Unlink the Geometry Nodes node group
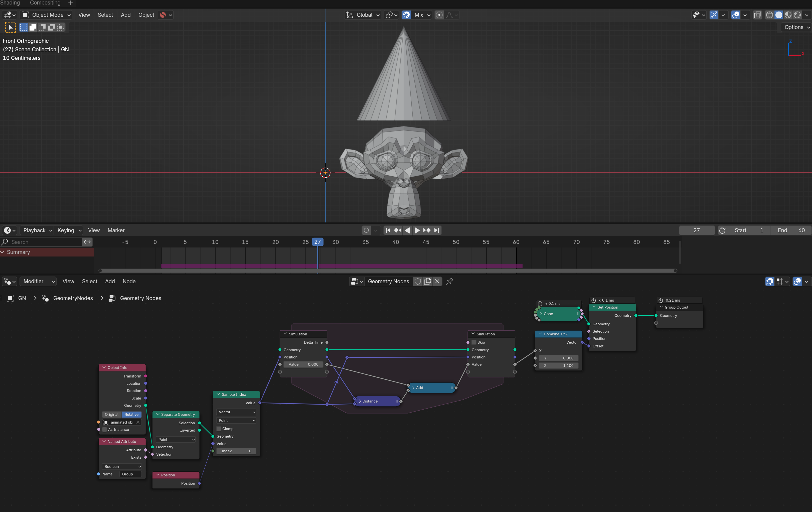 pyautogui.click(x=437, y=281)
